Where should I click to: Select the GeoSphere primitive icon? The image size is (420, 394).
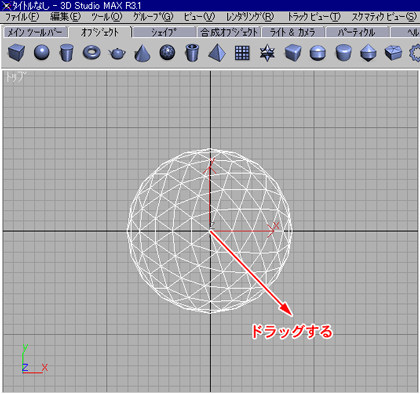pos(167,53)
